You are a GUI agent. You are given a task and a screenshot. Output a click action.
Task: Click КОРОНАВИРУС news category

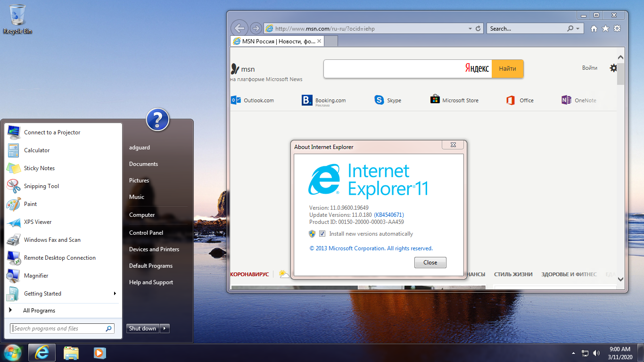pyautogui.click(x=249, y=274)
